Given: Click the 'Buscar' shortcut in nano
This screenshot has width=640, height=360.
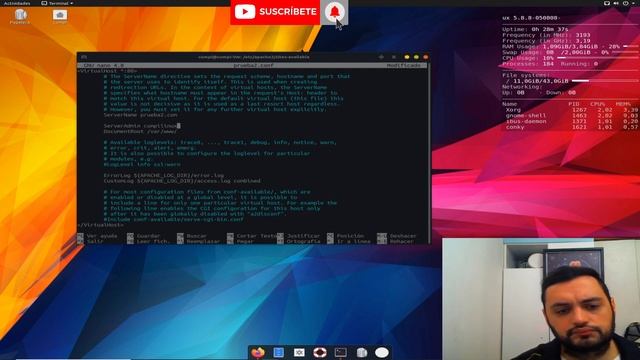Looking at the screenshot, I should pyautogui.click(x=192, y=236).
